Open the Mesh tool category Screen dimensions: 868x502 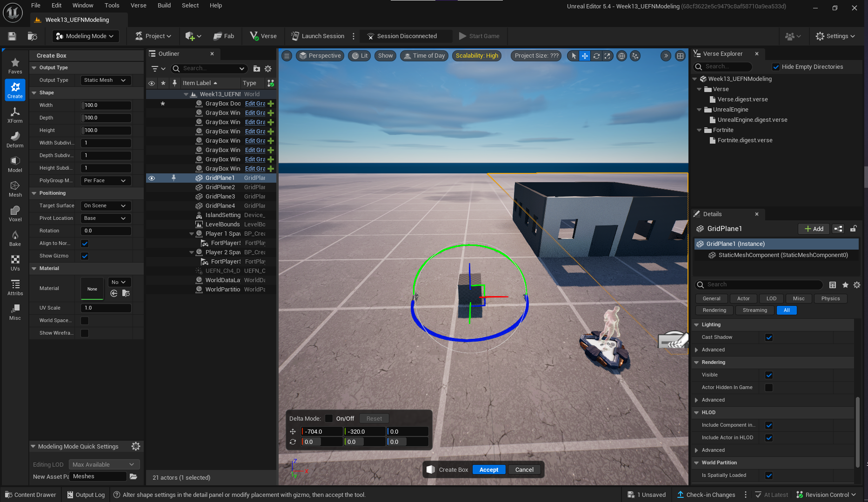[x=15, y=189]
